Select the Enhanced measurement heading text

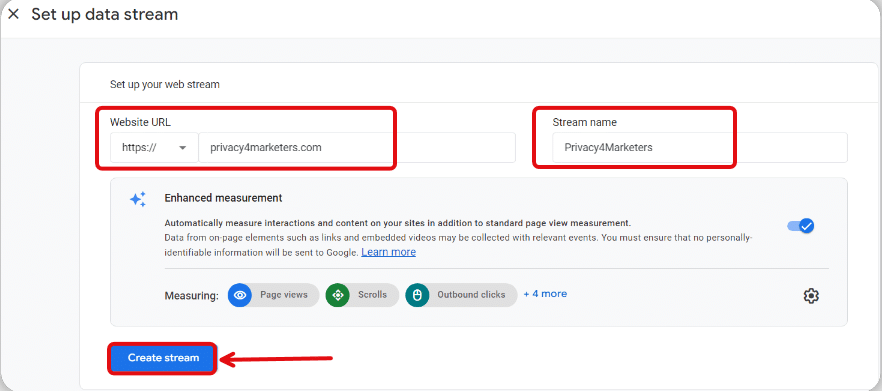tap(223, 198)
